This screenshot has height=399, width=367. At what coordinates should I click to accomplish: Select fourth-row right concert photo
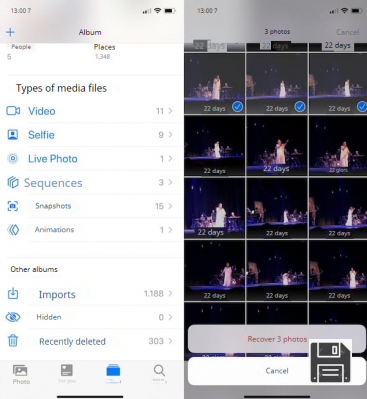tap(338, 270)
